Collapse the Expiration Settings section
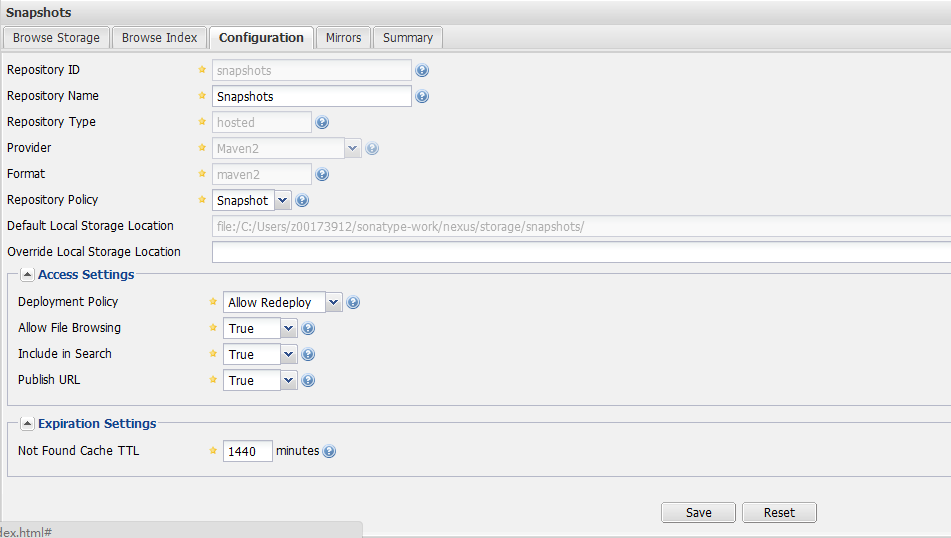The width and height of the screenshot is (951, 538). (x=27, y=424)
